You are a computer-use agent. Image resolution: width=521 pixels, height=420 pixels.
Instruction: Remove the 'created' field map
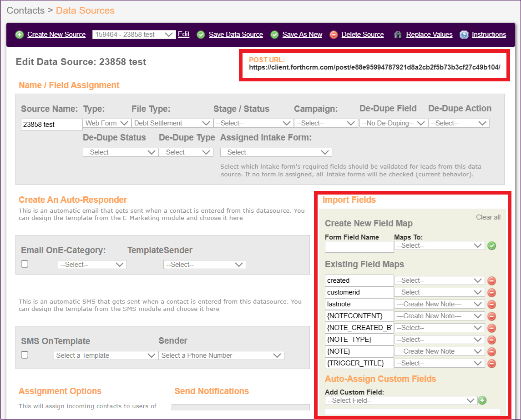coord(492,281)
